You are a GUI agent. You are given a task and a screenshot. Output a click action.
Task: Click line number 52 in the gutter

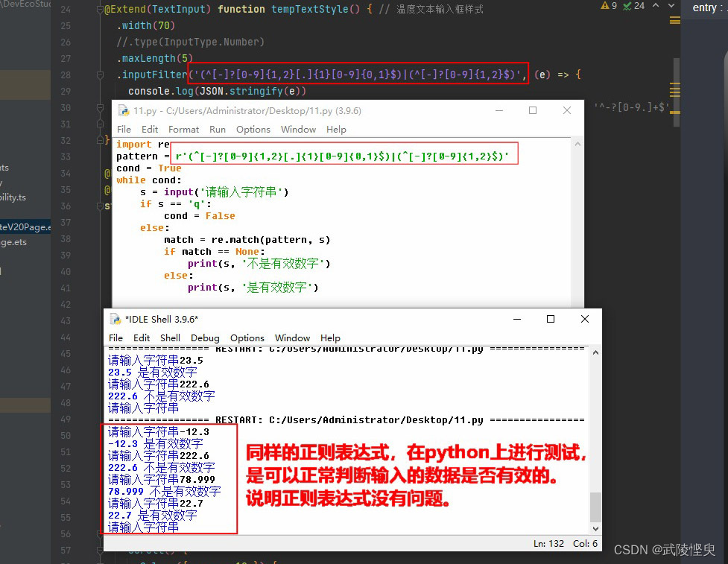pyautogui.click(x=66, y=469)
